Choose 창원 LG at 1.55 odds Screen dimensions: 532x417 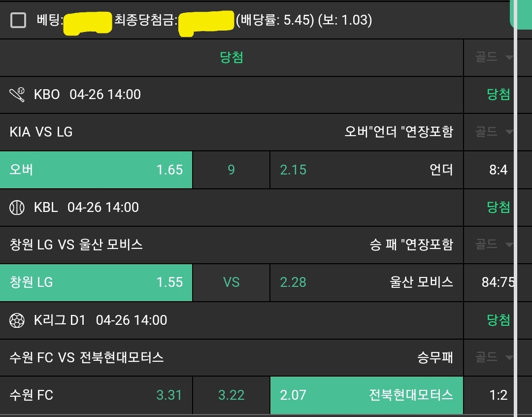click(x=96, y=282)
